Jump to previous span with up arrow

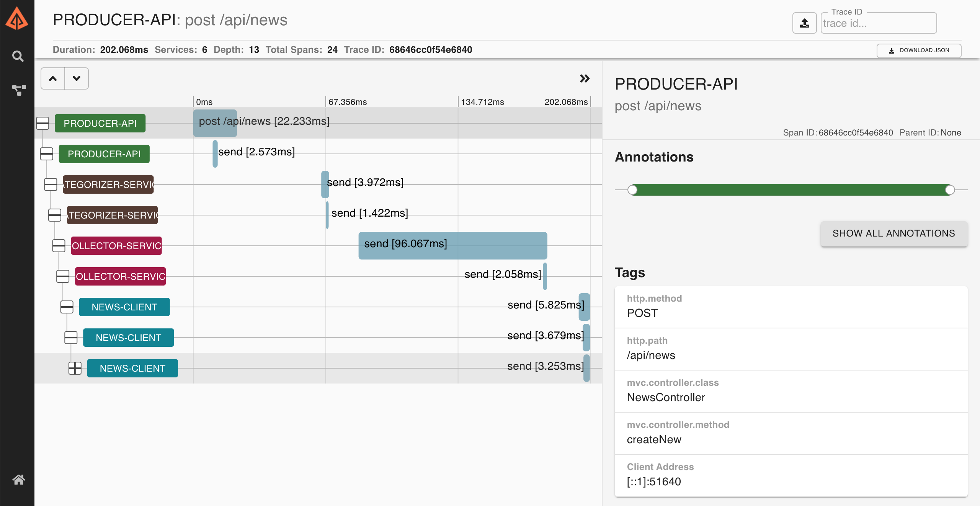[53, 78]
